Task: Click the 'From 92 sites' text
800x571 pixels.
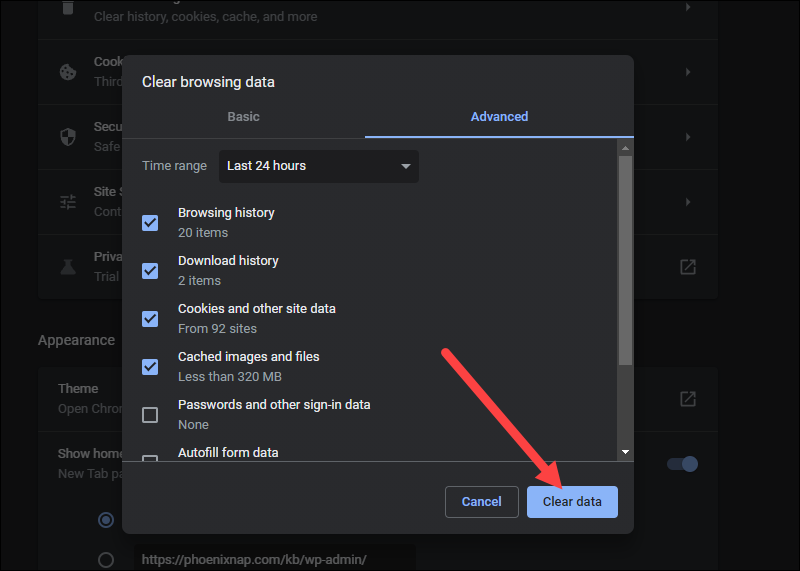Action: [217, 329]
